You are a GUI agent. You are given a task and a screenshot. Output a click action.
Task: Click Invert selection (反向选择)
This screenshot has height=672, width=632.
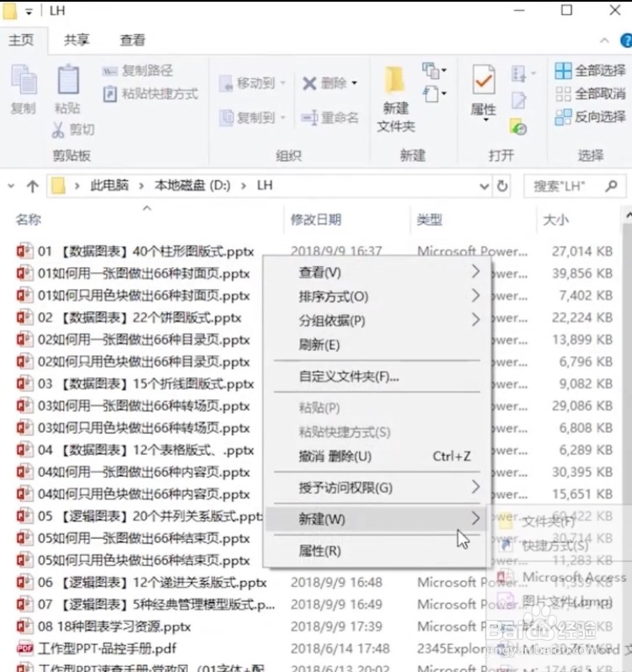click(x=591, y=116)
